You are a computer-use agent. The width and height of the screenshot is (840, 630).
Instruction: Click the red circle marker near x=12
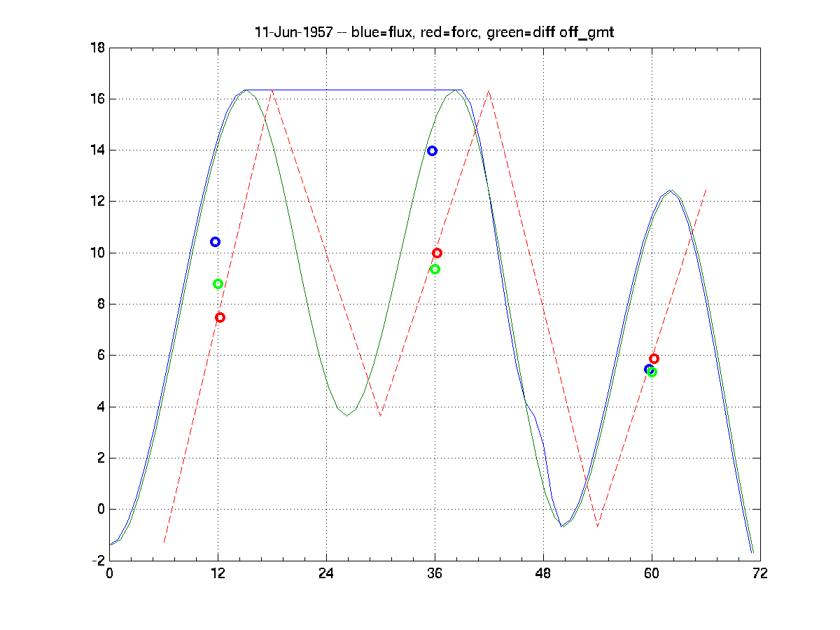pos(220,317)
